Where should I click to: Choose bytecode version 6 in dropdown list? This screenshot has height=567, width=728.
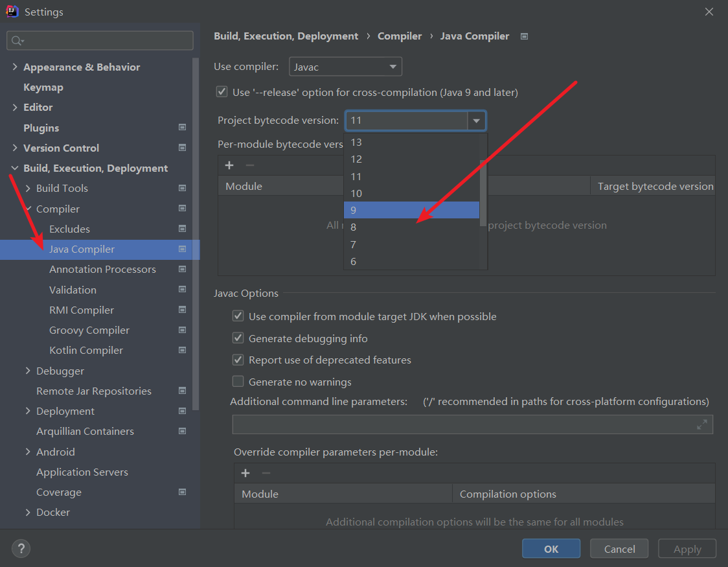[411, 261]
